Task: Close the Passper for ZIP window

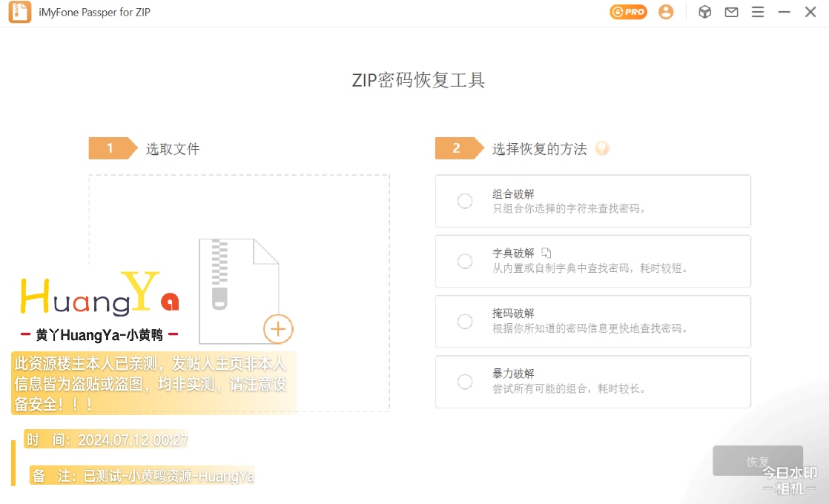Action: [x=810, y=12]
